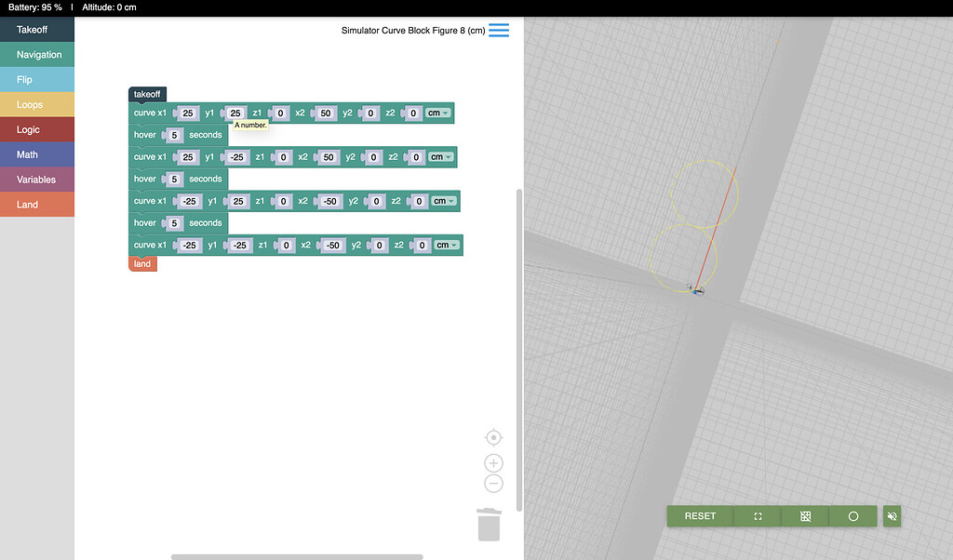This screenshot has width=953, height=560.
Task: Recenter the workspace with the crosshair icon
Action: point(493,436)
